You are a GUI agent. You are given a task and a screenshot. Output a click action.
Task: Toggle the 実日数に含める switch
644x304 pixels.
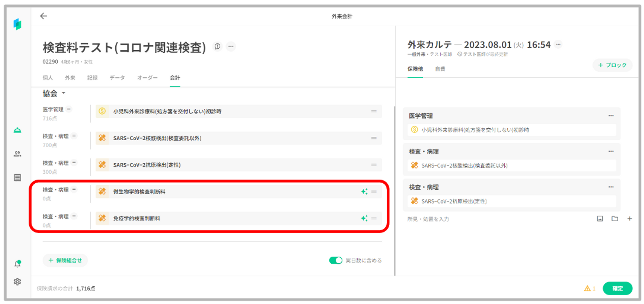coord(335,260)
